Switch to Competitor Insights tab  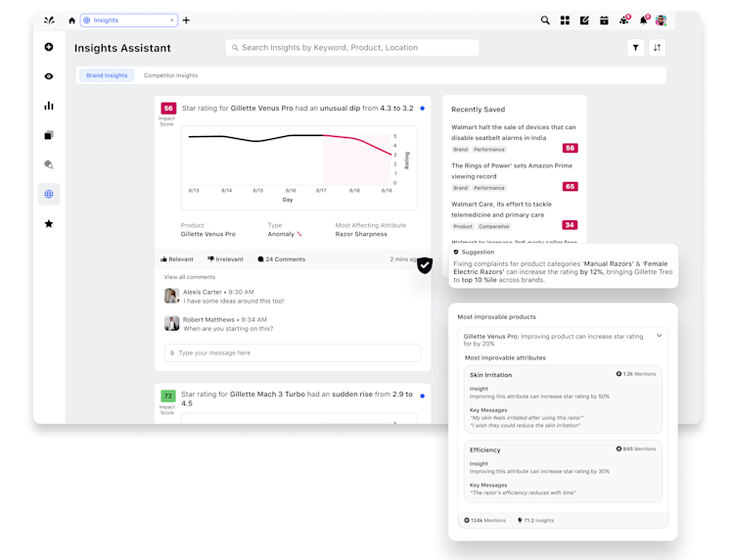171,75
